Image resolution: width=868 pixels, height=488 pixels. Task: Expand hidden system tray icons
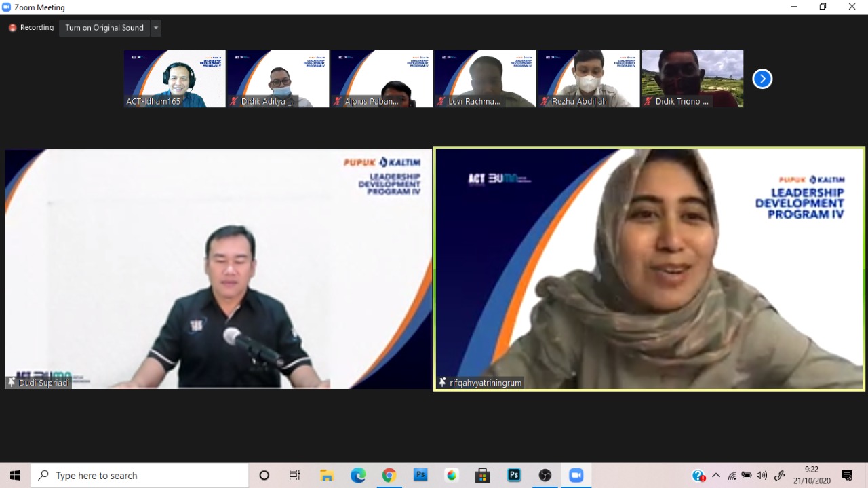point(716,476)
